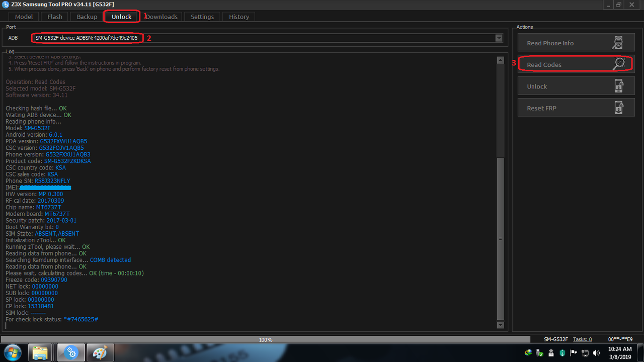Click the 'Modem board: MT6737T' line

pos(38,214)
